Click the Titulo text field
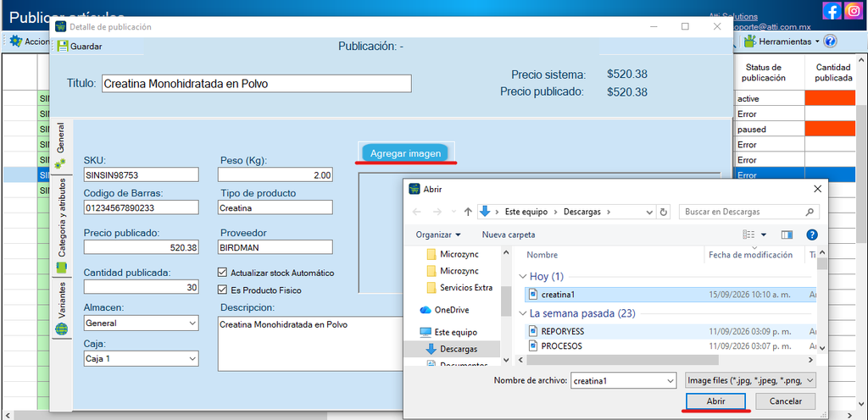Image resolution: width=868 pixels, height=420 pixels. (256, 84)
